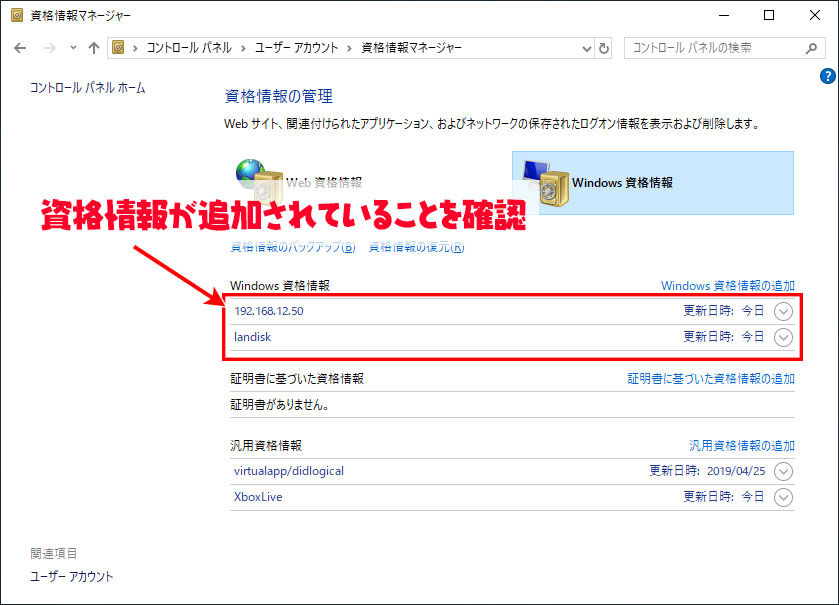Expand the chevron after コントロール パネル breadcrumb
The image size is (839, 605).
pyautogui.click(x=243, y=49)
